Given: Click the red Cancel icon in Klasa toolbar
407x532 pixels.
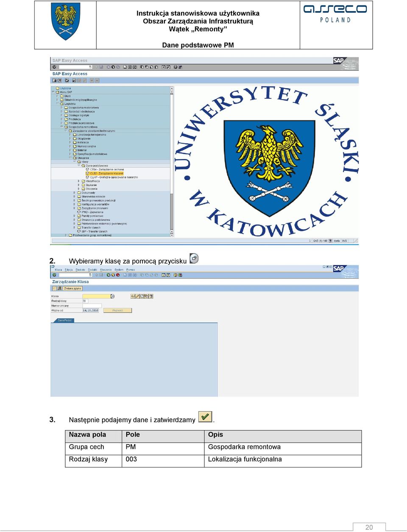Looking at the screenshot, I should [118, 275].
